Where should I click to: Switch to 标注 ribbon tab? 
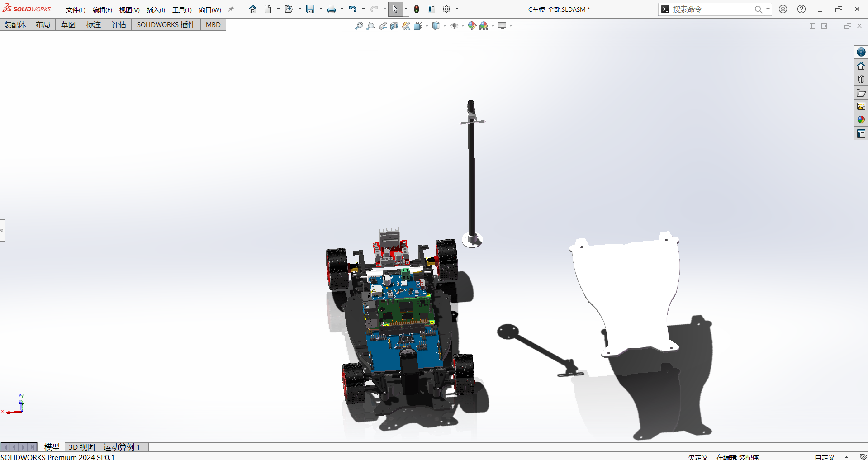94,25
